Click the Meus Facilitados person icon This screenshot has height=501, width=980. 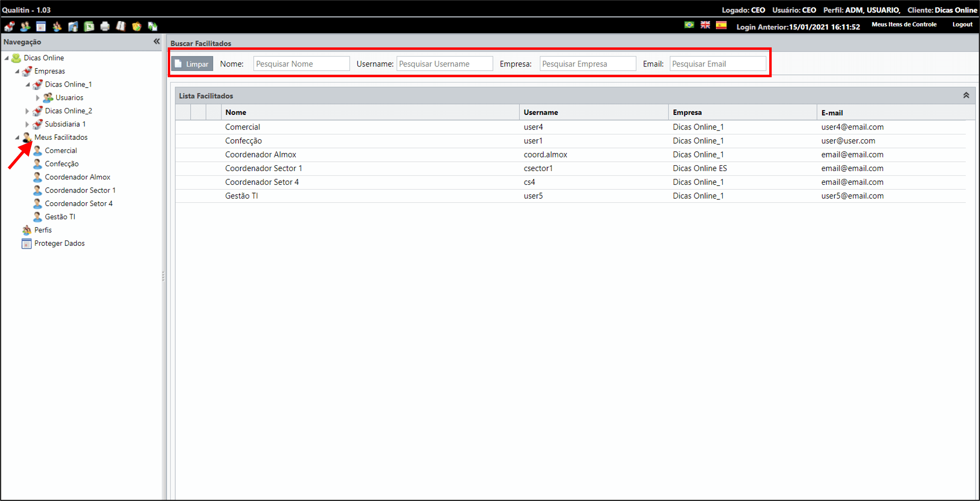(27, 137)
